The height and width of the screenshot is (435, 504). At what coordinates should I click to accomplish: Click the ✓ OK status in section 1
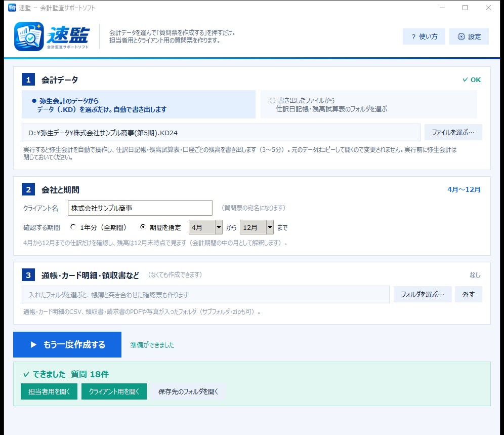472,80
